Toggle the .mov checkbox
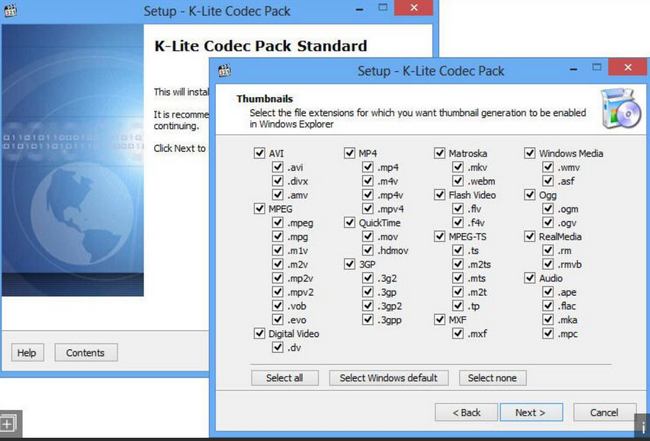Image resolution: width=650 pixels, height=441 pixels. click(x=368, y=237)
